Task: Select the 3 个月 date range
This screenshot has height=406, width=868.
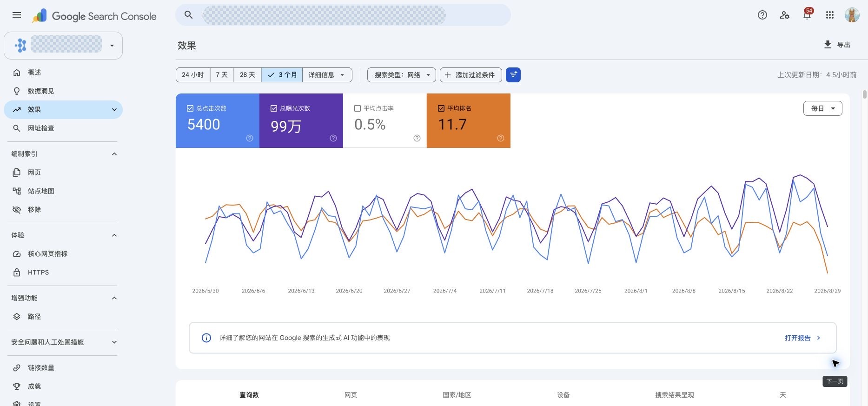Action: 282,75
